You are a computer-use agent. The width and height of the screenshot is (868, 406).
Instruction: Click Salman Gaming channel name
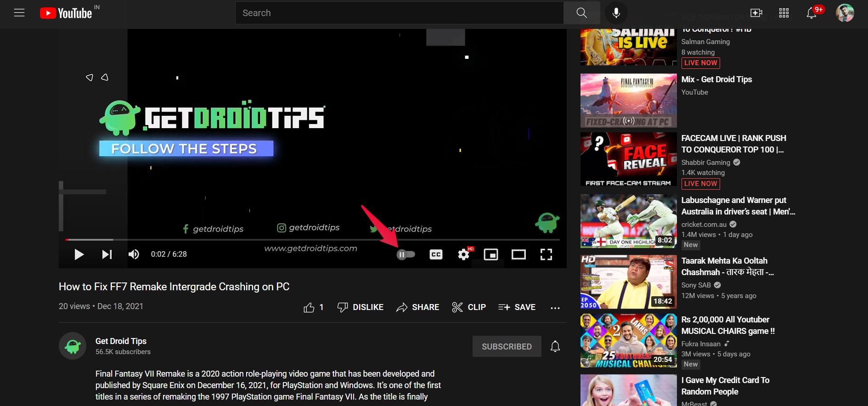point(705,42)
